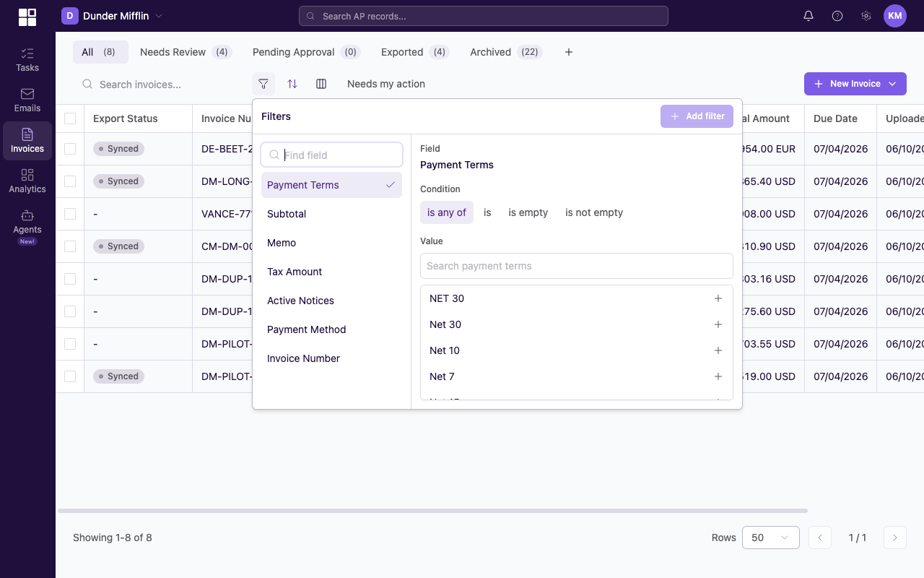Image resolution: width=924 pixels, height=578 pixels.
Task: Open the sort arrows icon
Action: coord(292,84)
